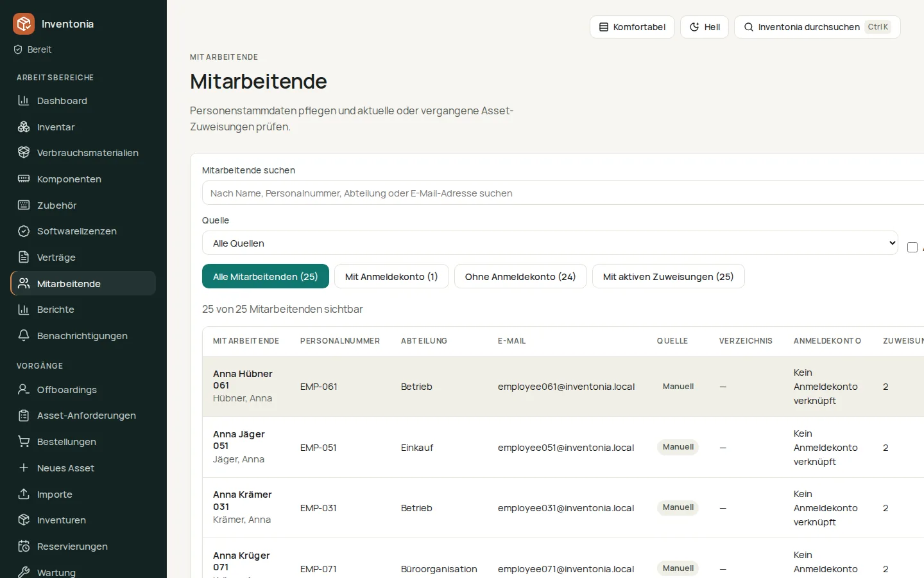Click the magnifier icon in search button
The height and width of the screenshot is (578, 924).
(749, 27)
